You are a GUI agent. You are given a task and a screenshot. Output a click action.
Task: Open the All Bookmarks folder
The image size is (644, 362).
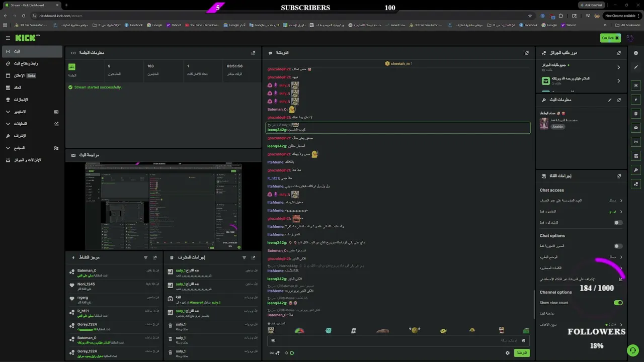[x=628, y=25]
